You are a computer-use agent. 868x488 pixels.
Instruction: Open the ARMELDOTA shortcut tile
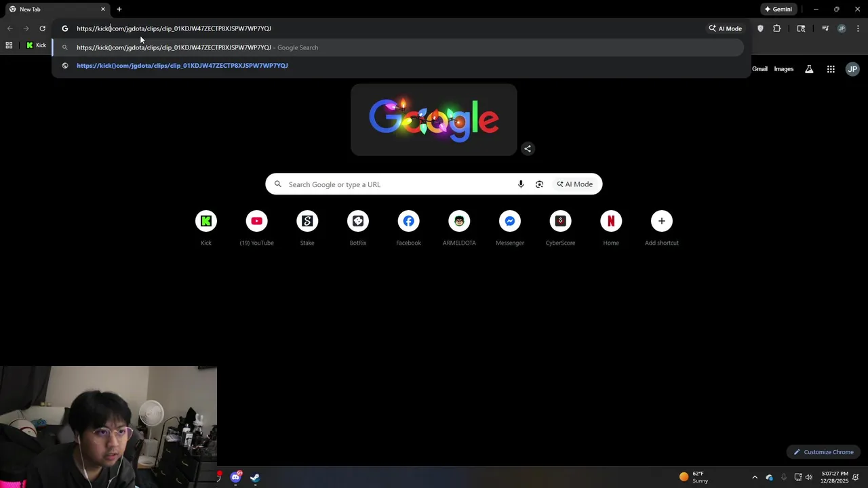click(459, 229)
